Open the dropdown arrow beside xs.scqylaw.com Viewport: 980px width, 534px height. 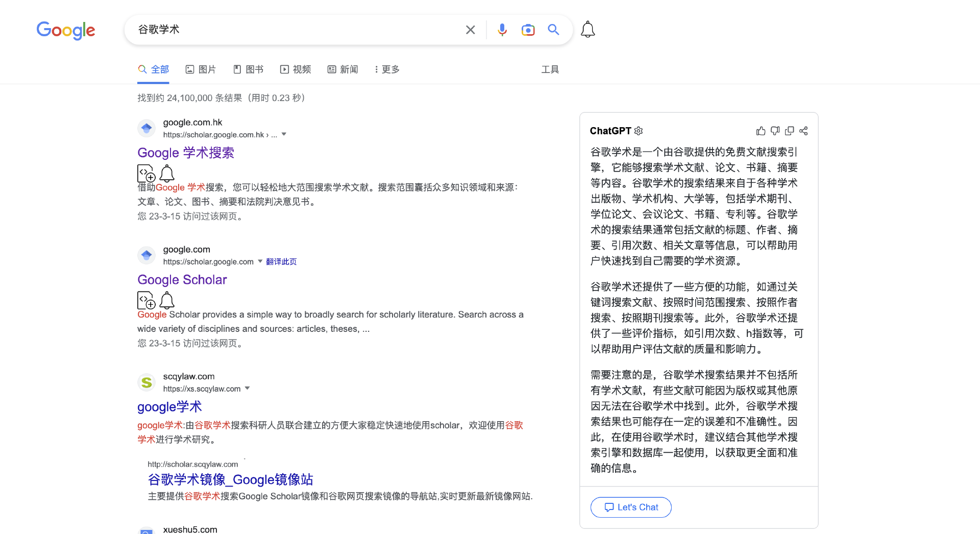pos(248,388)
